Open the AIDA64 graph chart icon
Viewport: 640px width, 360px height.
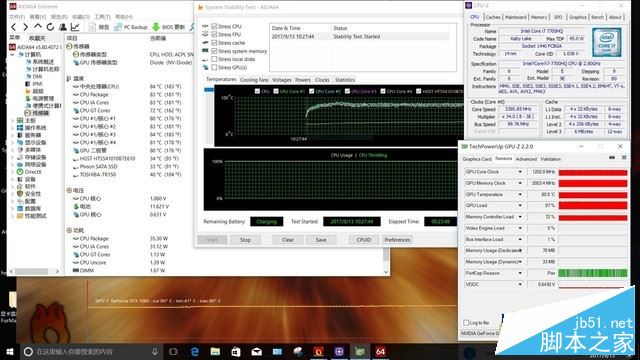click(x=75, y=27)
